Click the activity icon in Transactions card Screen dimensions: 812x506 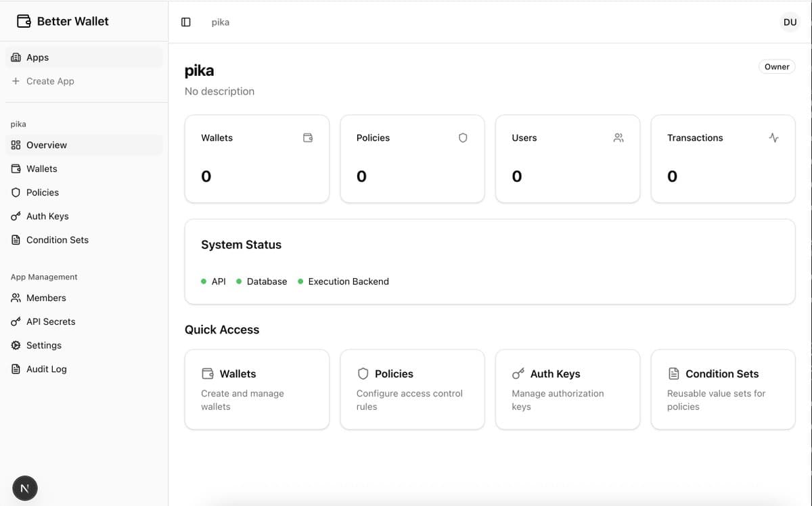click(x=773, y=138)
